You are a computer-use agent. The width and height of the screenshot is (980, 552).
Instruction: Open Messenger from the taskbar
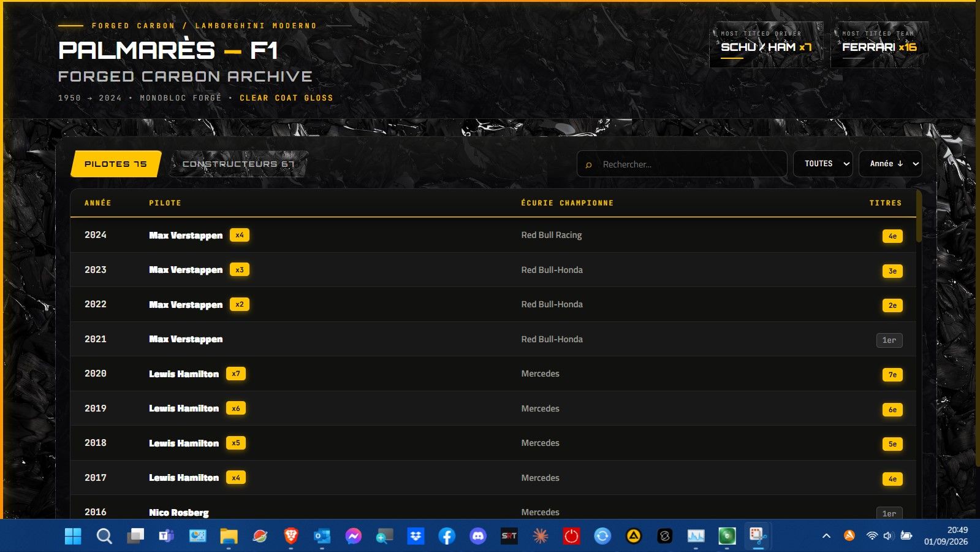point(353,536)
